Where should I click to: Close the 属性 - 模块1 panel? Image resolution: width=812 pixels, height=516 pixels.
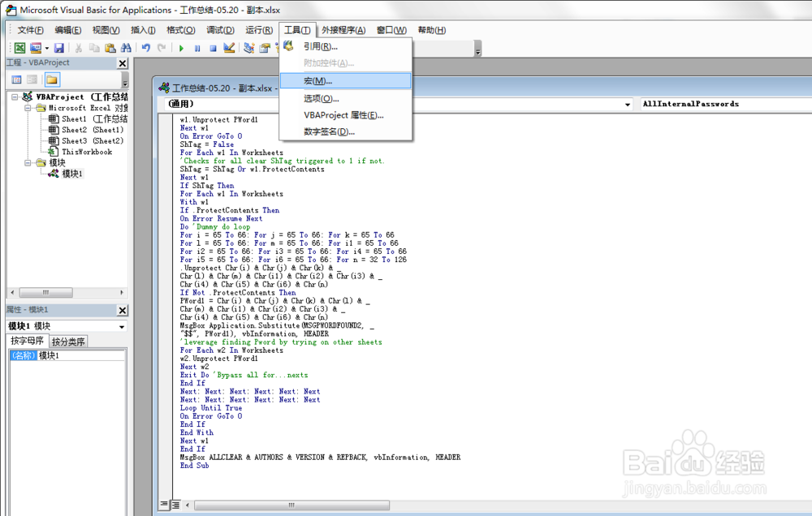point(123,310)
